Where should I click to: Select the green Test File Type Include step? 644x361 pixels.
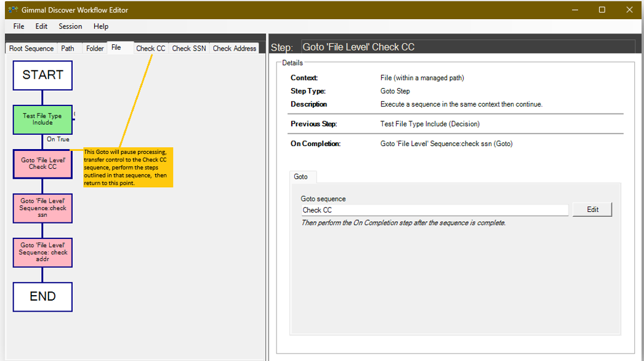42,120
